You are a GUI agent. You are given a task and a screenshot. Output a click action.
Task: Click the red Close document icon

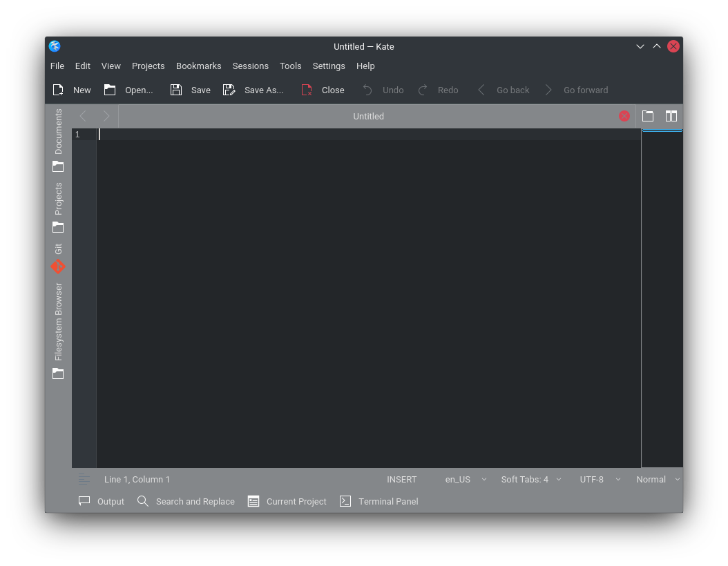click(x=307, y=90)
